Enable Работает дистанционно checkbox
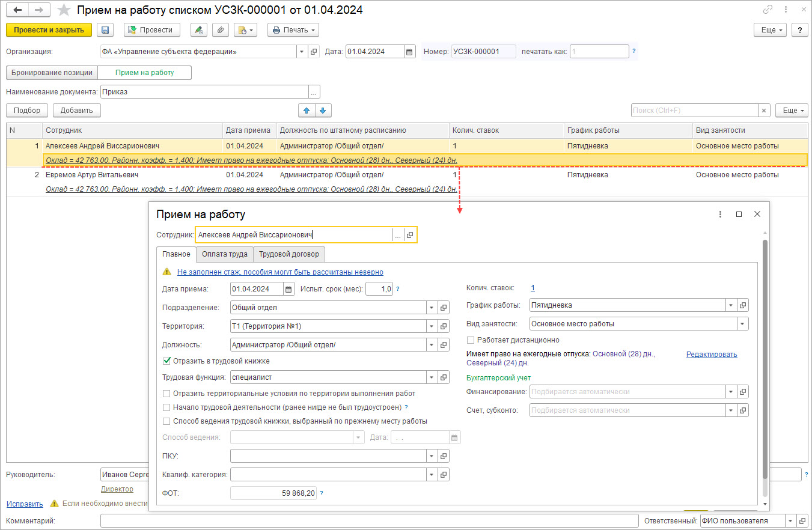 [x=471, y=340]
